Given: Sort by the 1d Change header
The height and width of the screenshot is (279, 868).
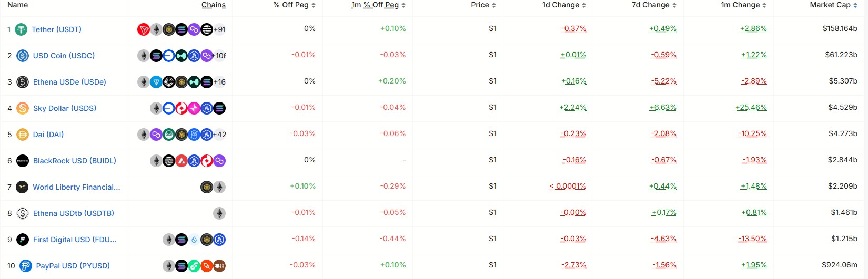Looking at the screenshot, I should point(563,5).
